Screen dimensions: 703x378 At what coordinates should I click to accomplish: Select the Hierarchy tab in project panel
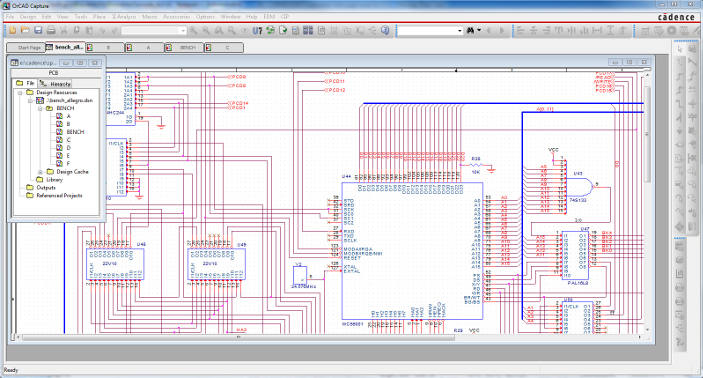coord(55,84)
